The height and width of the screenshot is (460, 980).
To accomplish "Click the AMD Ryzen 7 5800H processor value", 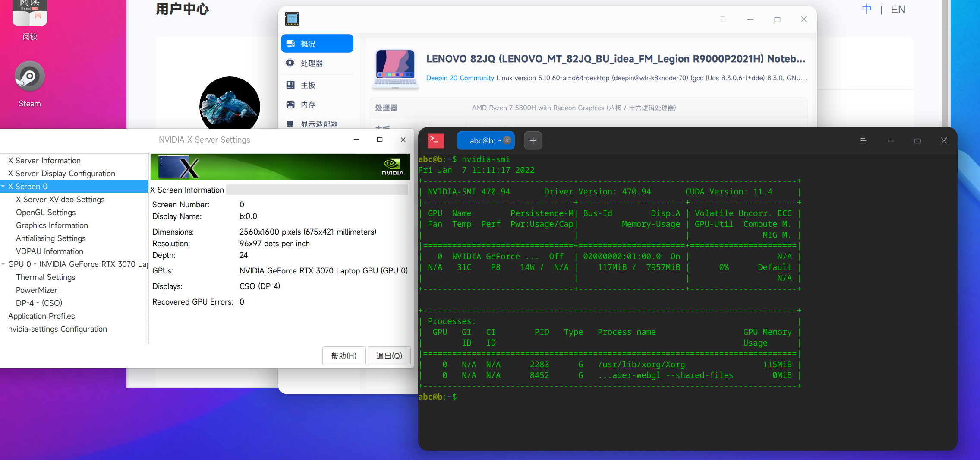I will 574,108.
